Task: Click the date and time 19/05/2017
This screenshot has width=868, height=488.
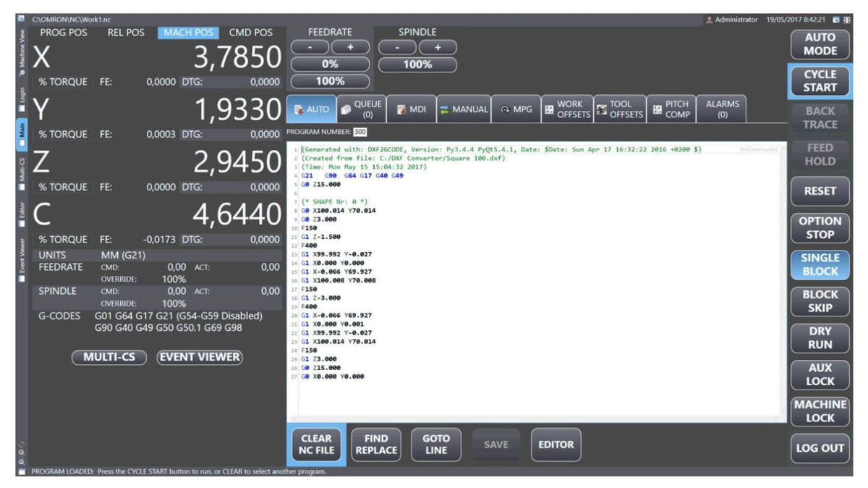Action: pyautogui.click(x=797, y=20)
